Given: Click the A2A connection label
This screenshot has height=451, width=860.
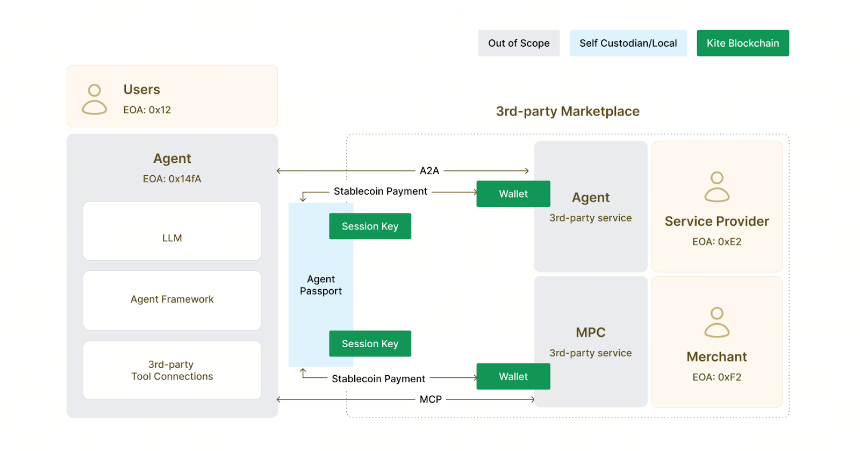Looking at the screenshot, I should coord(429,171).
